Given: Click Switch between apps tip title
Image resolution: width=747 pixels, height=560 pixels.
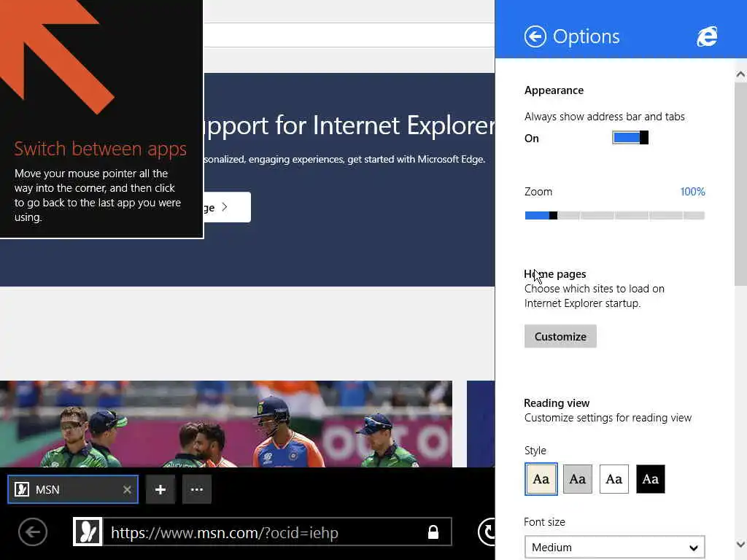Looking at the screenshot, I should [100, 149].
